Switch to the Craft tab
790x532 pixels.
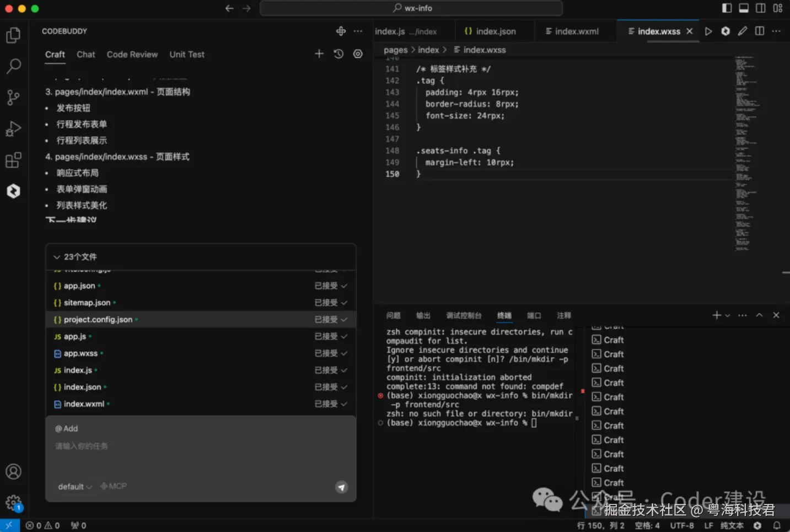point(55,54)
